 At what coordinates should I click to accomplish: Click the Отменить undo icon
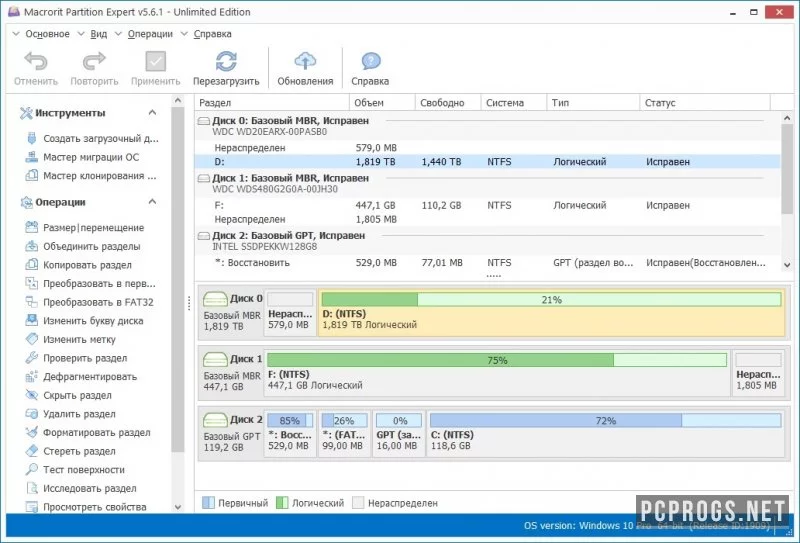[36, 61]
